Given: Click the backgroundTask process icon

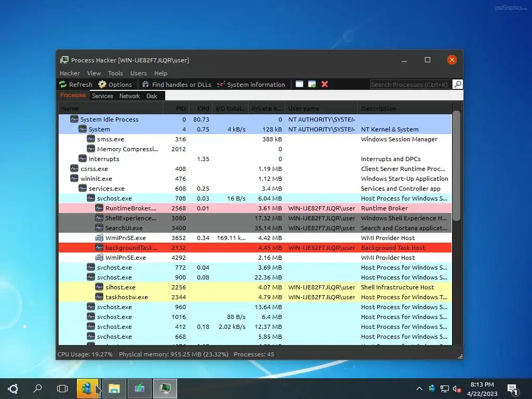Looking at the screenshot, I should [x=99, y=248].
